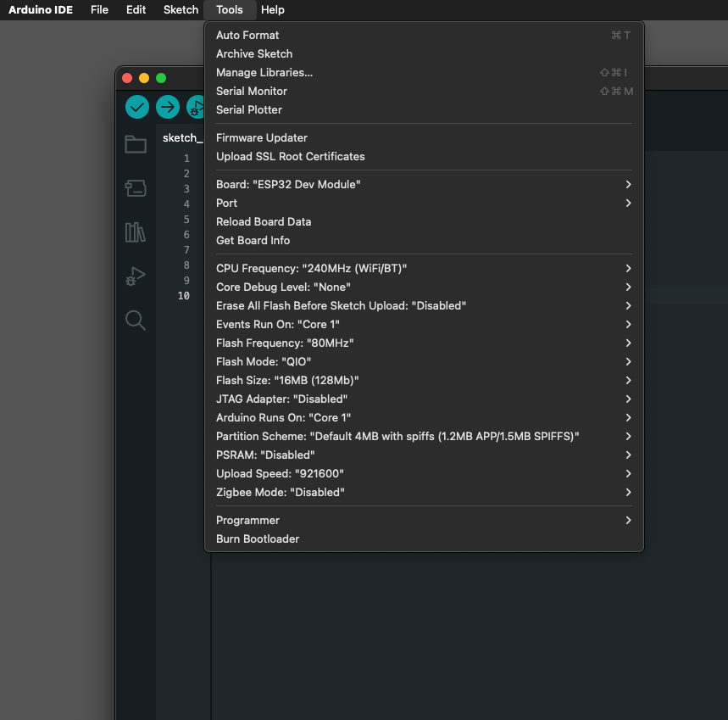This screenshot has width=728, height=720.
Task: Select Burn Bootloader
Action: (x=424, y=539)
